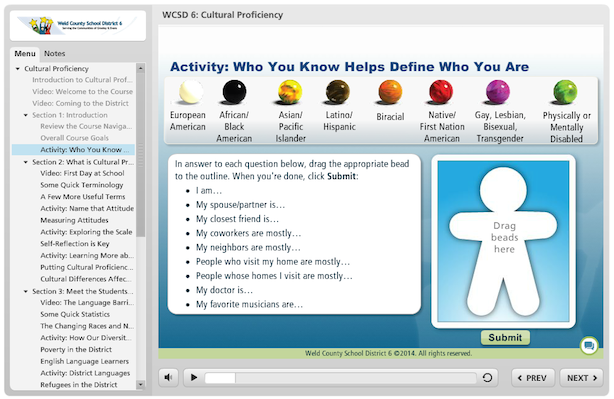
Task: Click the playback progress seekbar
Action: (x=340, y=378)
